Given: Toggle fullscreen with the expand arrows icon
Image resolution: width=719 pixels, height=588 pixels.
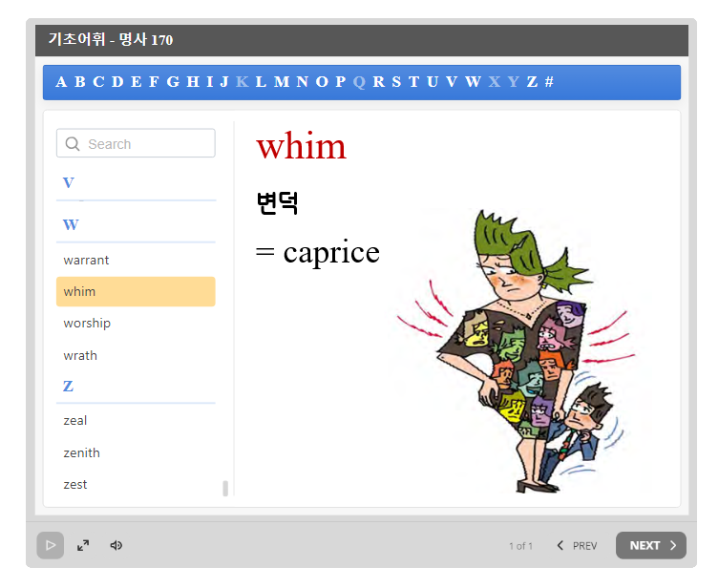Looking at the screenshot, I should [83, 545].
